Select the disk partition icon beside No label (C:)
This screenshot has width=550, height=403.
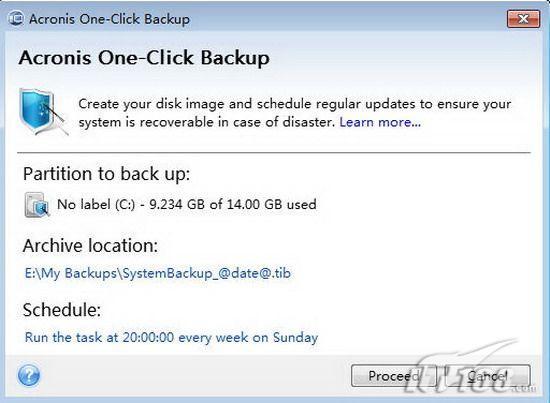(37, 205)
